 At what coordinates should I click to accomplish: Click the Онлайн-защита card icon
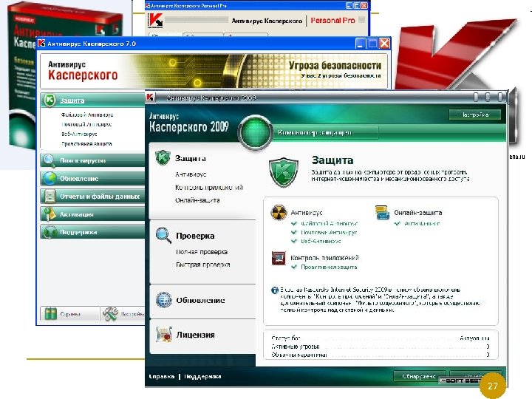[x=383, y=213]
